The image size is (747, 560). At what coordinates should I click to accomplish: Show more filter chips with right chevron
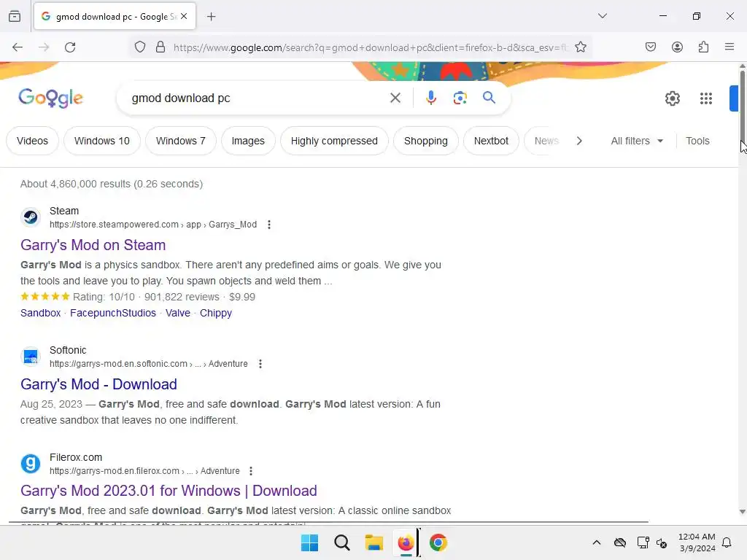point(578,141)
